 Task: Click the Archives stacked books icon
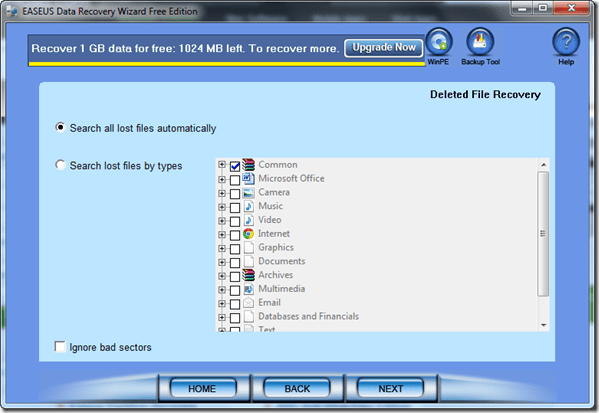click(248, 275)
